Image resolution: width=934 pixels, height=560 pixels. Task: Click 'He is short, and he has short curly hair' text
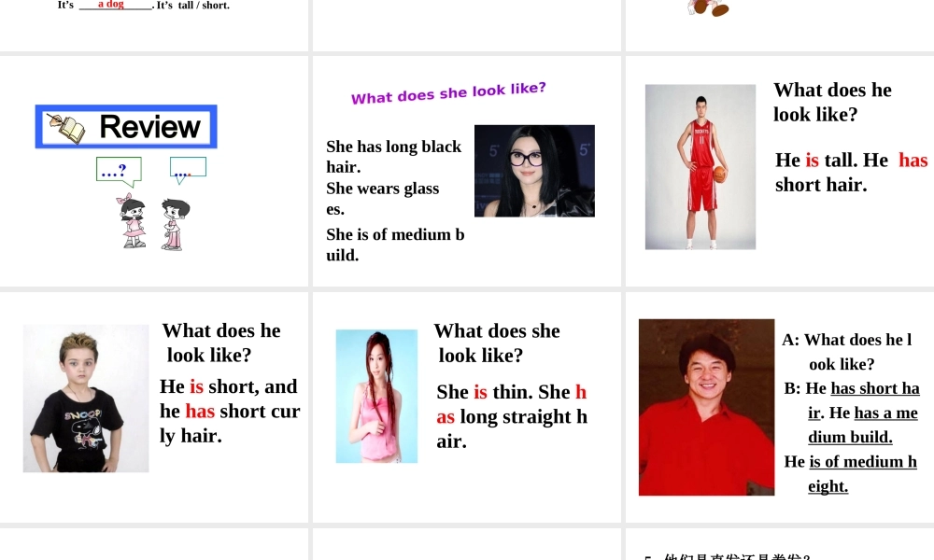230,411
